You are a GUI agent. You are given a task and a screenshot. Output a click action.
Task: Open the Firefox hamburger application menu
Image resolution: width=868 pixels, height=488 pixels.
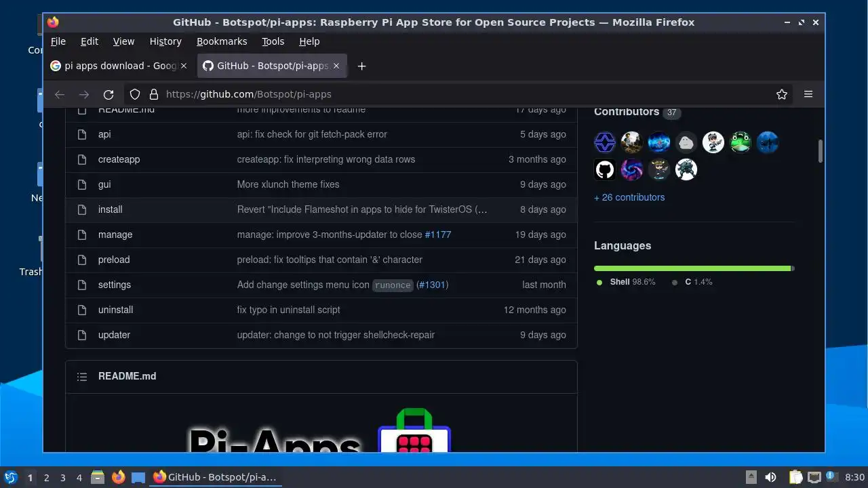[x=808, y=94]
